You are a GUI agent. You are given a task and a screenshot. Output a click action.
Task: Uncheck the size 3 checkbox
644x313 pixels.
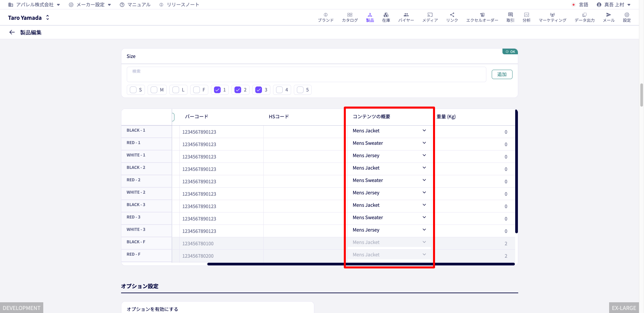[x=259, y=90]
